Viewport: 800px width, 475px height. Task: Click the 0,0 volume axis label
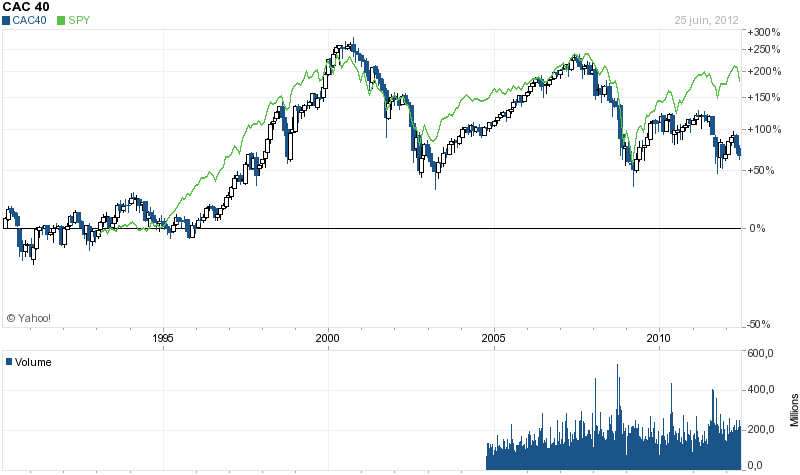[755, 465]
